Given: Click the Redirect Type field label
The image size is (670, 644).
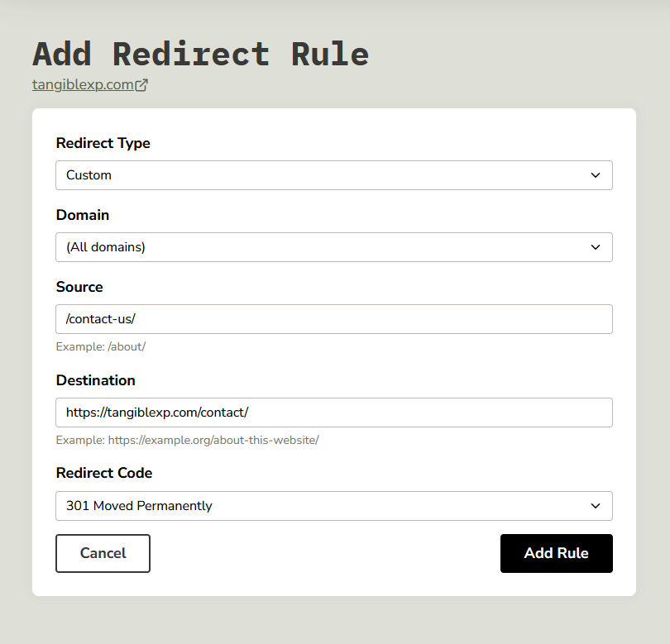Looking at the screenshot, I should (103, 143).
